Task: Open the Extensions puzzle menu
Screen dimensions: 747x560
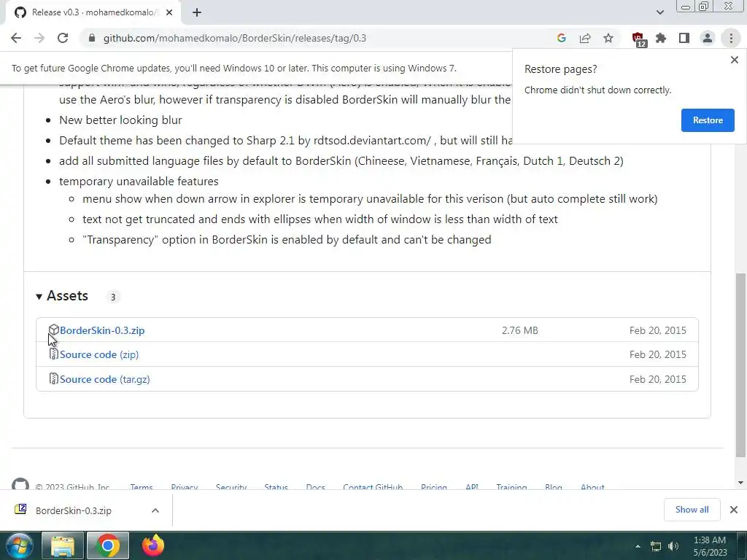Action: [661, 38]
